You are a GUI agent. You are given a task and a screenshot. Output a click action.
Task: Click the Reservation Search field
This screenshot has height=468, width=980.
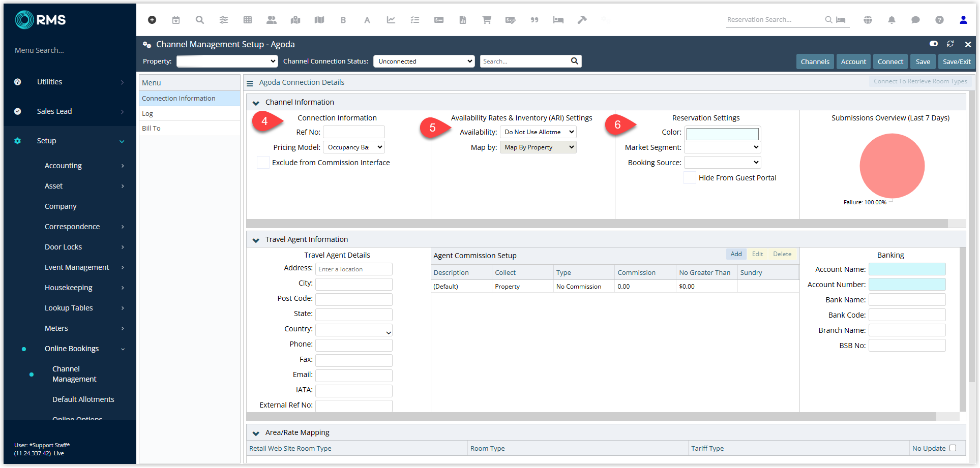(x=775, y=20)
